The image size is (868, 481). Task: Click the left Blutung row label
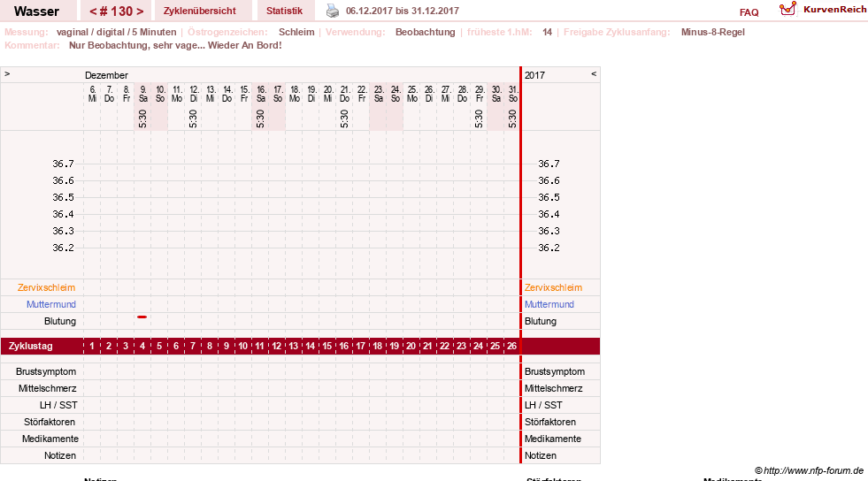(60, 321)
